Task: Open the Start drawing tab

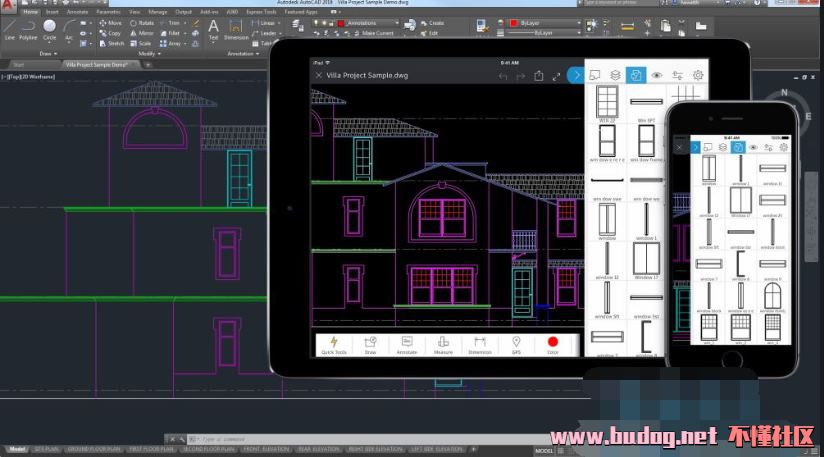Action: coord(18,65)
